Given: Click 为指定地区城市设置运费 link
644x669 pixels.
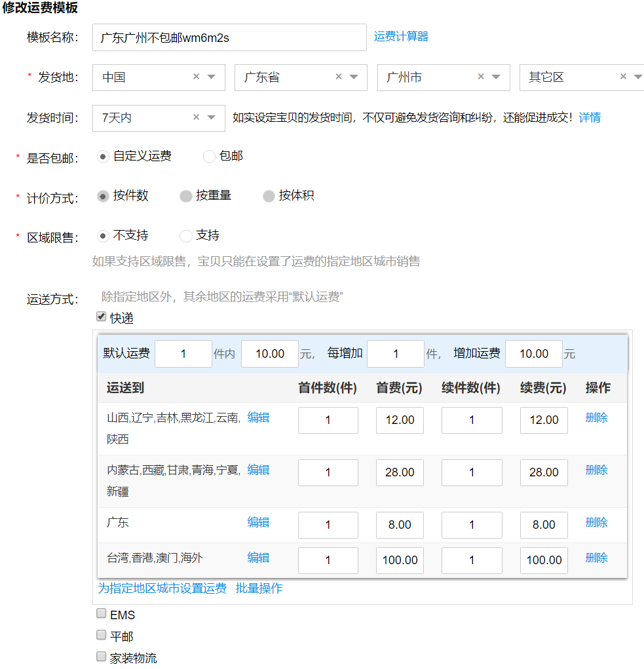Looking at the screenshot, I should (x=162, y=588).
